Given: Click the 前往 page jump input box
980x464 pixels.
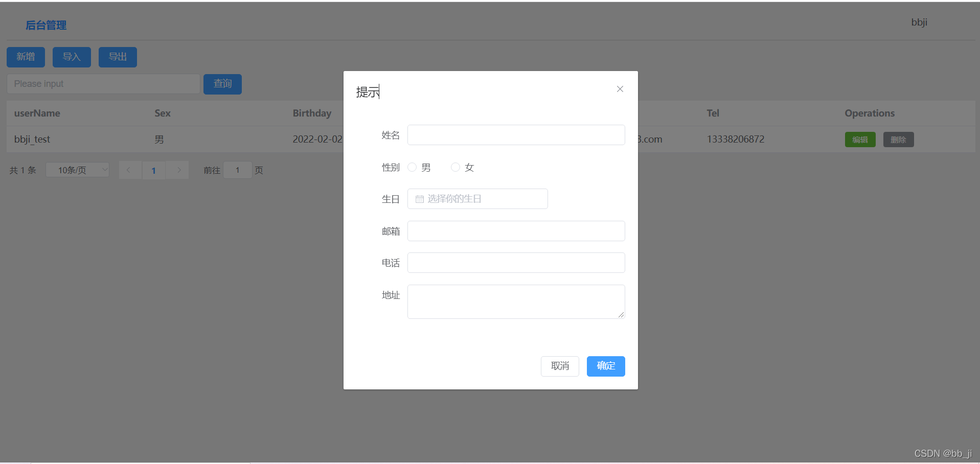Looking at the screenshot, I should point(237,170).
